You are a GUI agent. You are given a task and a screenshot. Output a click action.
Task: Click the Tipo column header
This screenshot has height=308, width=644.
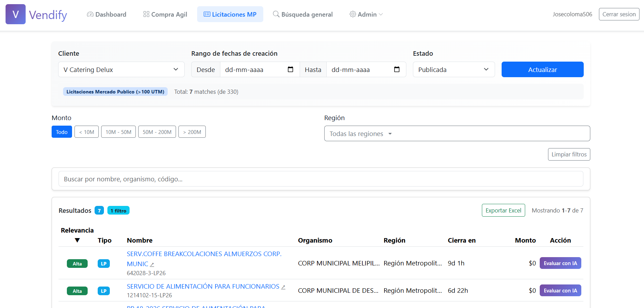point(105,240)
